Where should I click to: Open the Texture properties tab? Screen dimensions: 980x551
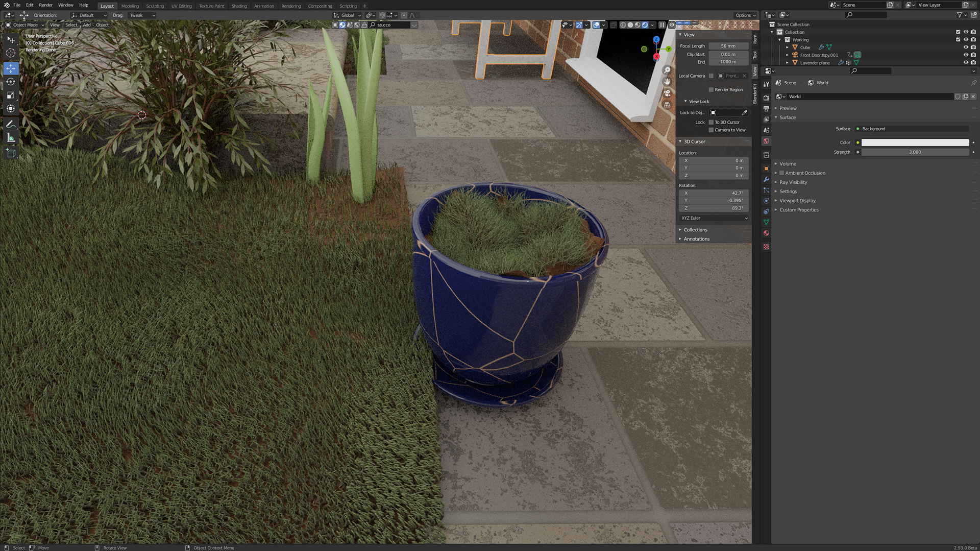[766, 247]
